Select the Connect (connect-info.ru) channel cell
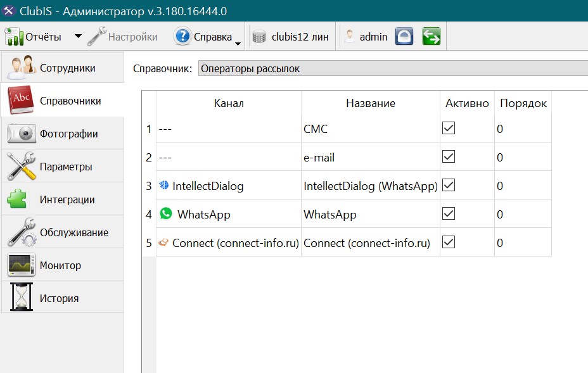The image size is (588, 373). (x=228, y=243)
